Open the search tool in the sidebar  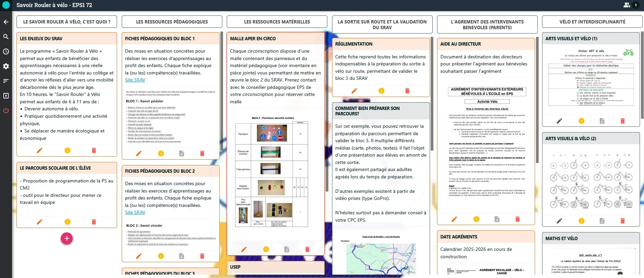6,37
